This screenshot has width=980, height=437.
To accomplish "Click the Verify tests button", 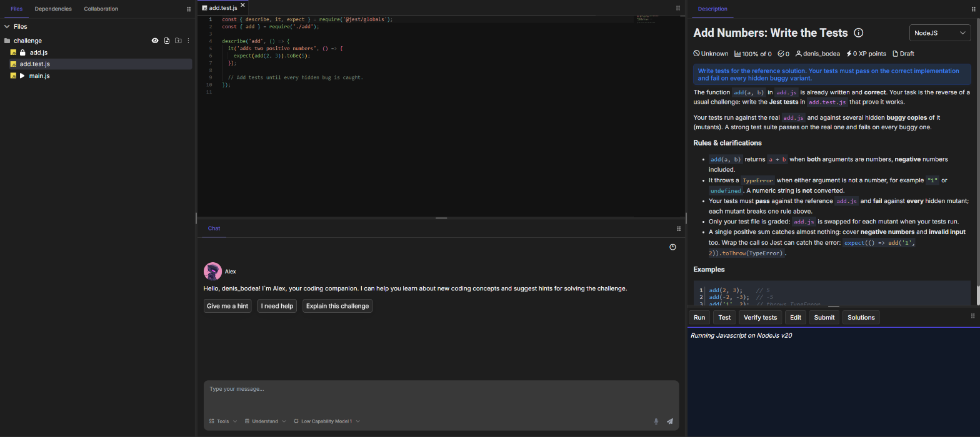I will (x=760, y=317).
